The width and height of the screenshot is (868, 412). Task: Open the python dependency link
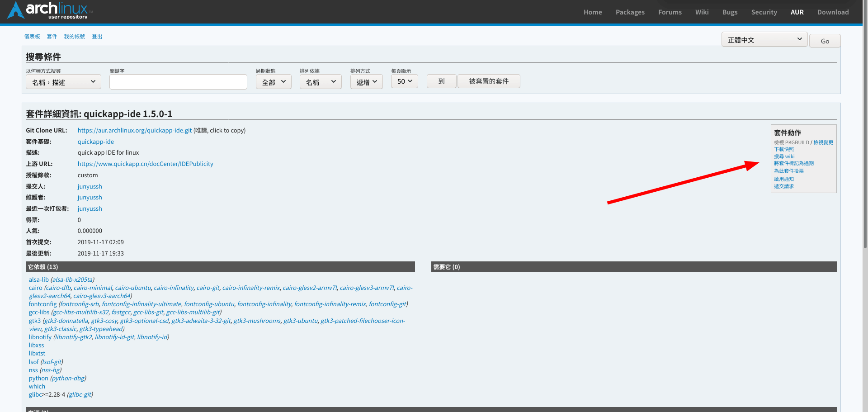pos(38,379)
